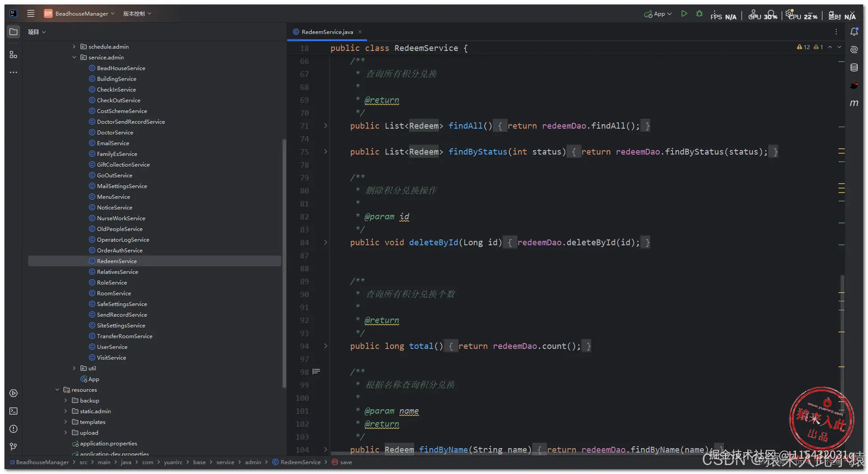
Task: Jump to next highlighted error arrow
Action: [x=839, y=47]
